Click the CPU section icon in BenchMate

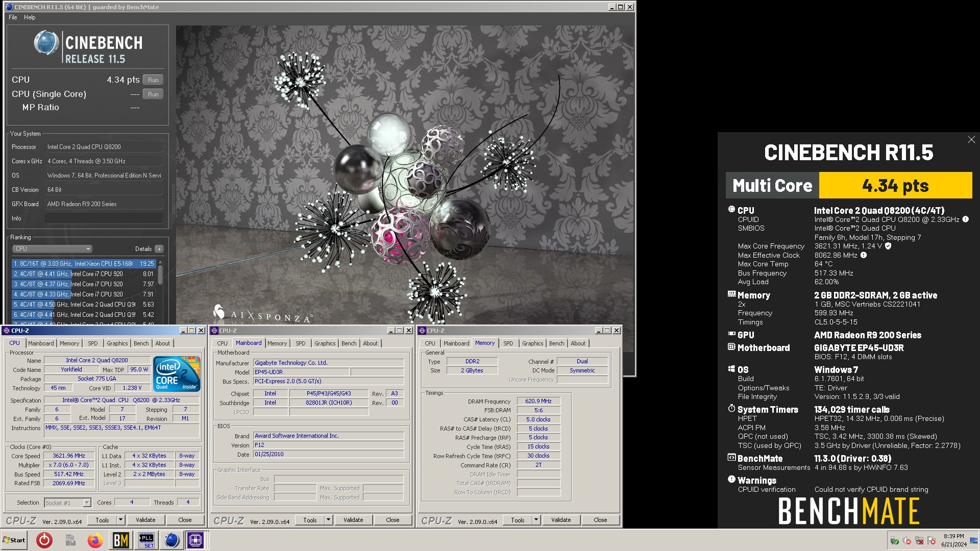tap(731, 209)
